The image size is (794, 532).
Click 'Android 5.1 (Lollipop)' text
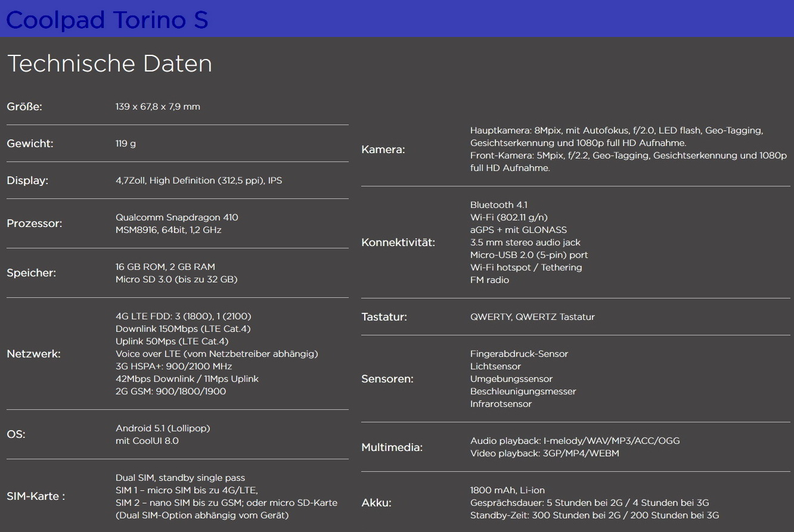coord(163,428)
